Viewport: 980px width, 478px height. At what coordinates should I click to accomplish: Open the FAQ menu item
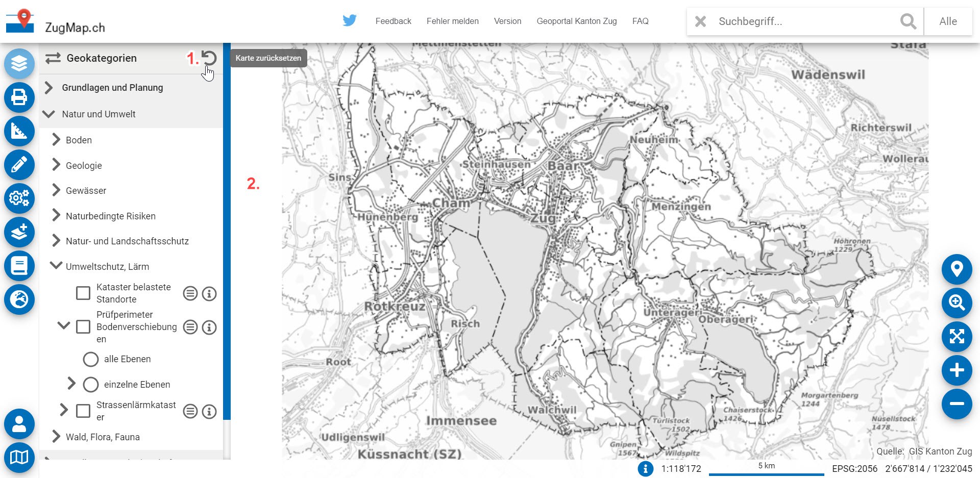640,21
